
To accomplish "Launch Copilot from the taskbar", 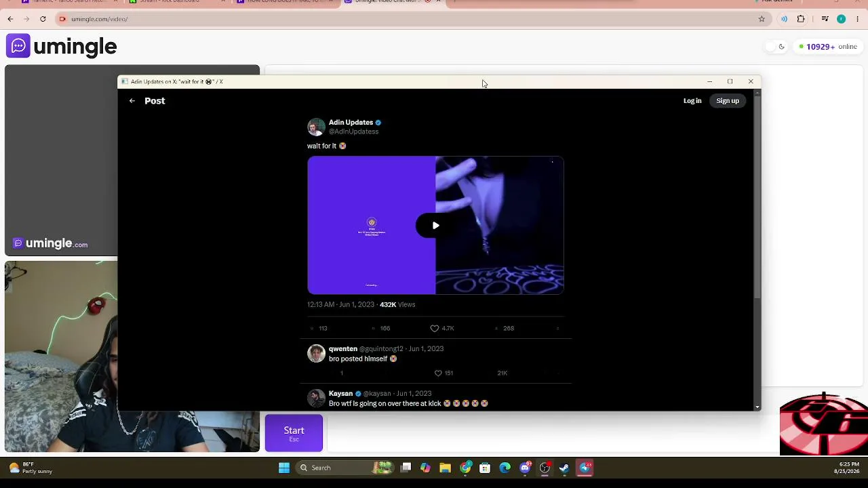I will [x=425, y=468].
